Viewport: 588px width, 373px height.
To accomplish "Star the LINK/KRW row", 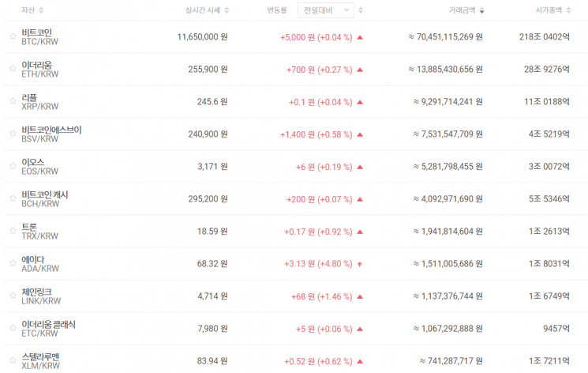I will pos(13,296).
